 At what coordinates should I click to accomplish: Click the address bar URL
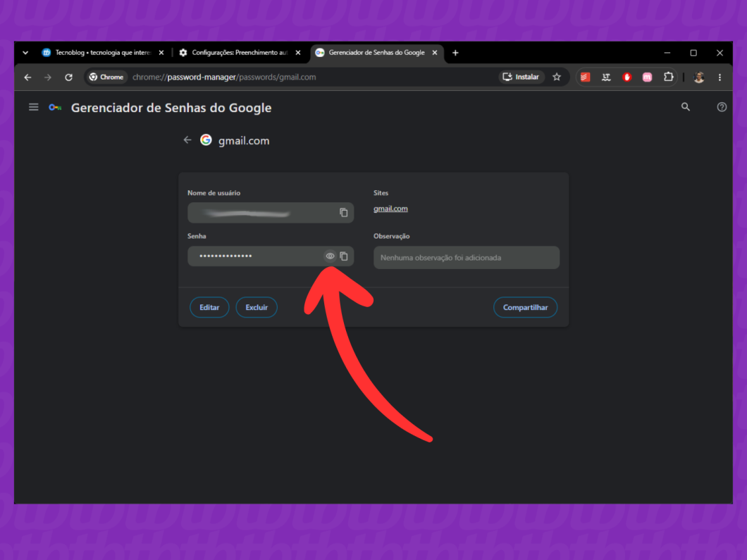tap(224, 77)
